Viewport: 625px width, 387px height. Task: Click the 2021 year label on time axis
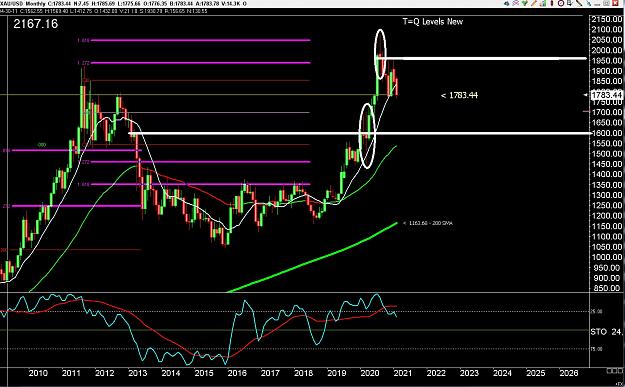pos(403,373)
